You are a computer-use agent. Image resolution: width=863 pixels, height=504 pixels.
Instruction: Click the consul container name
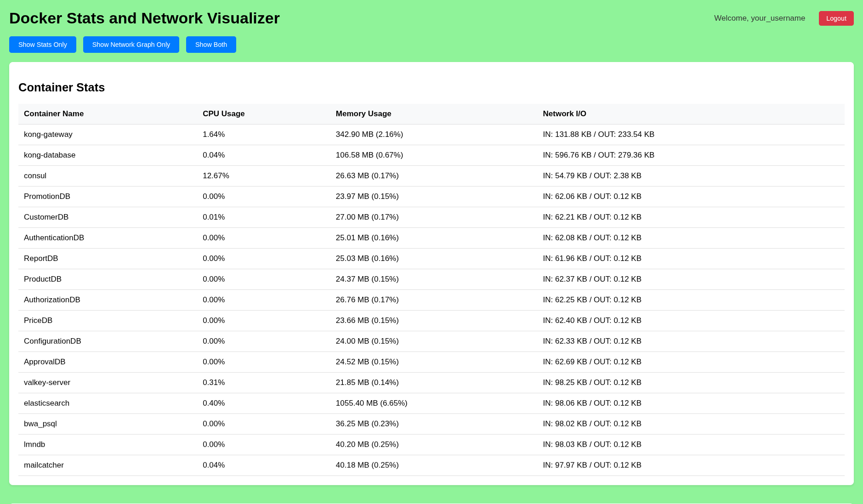click(35, 176)
